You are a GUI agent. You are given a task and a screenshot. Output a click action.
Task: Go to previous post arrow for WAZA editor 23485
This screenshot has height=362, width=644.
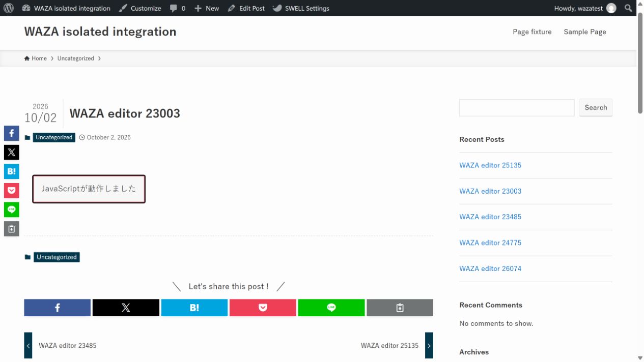28,345
